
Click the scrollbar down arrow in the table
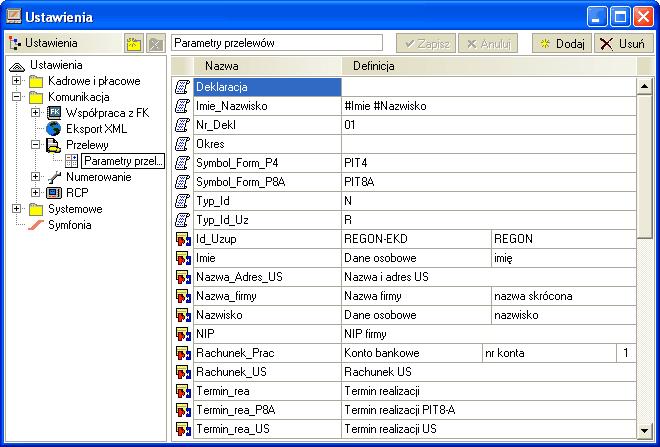tap(644, 431)
